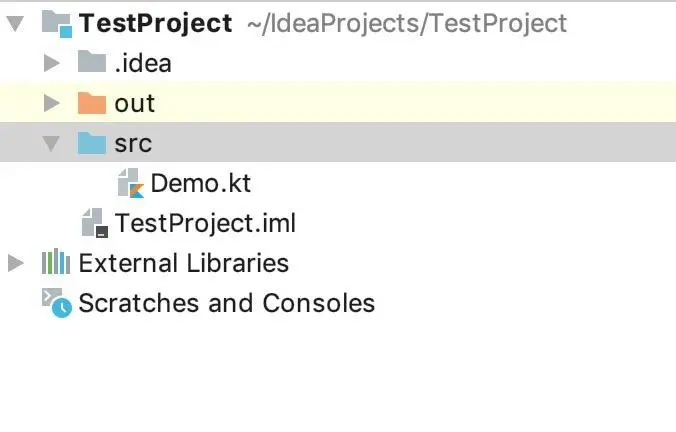Click the ~/IdeaProjects/TestProject path text
Screen dimensions: 676x432
coord(404,23)
